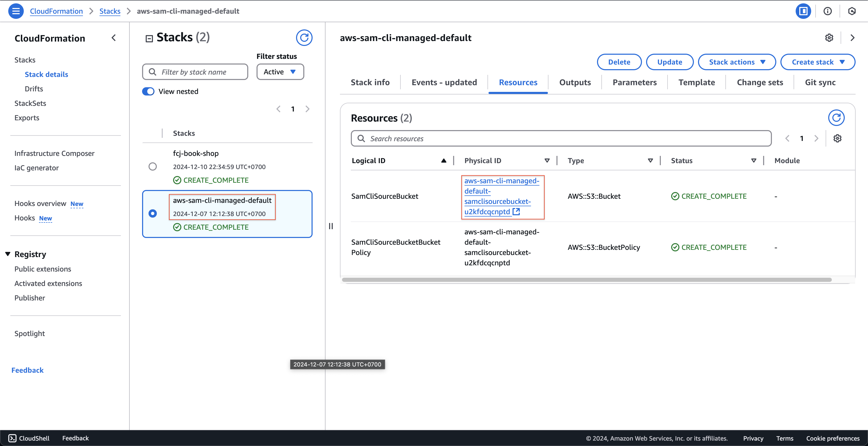
Task: Open Publisher in Registry
Action: [30, 298]
